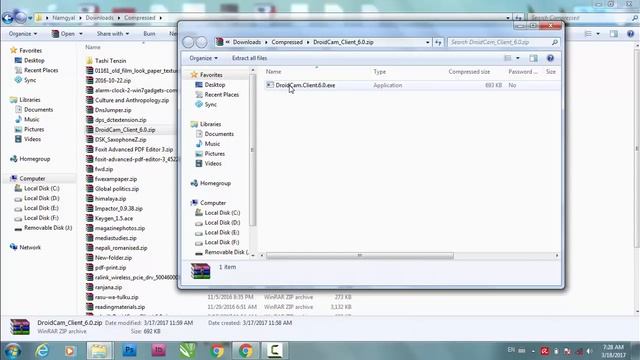Select Homegroup in zip window sidebar
This screenshot has height=360, width=640.
click(x=215, y=183)
